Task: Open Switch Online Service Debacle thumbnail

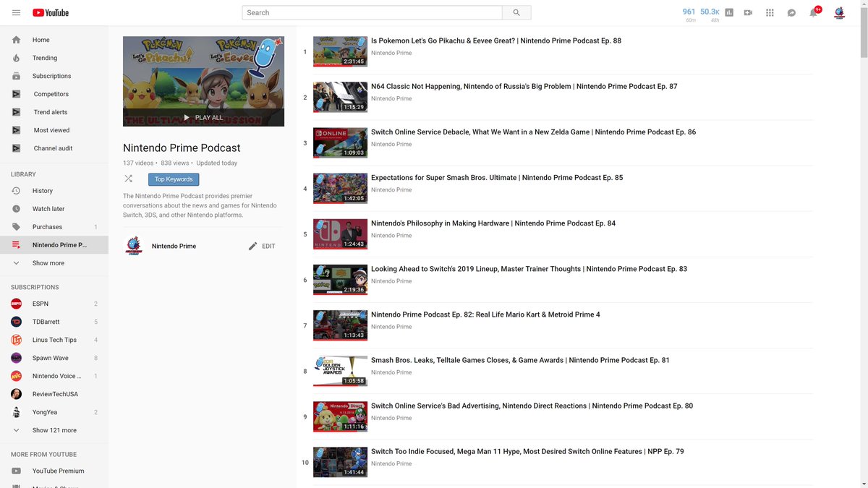Action: coord(340,143)
